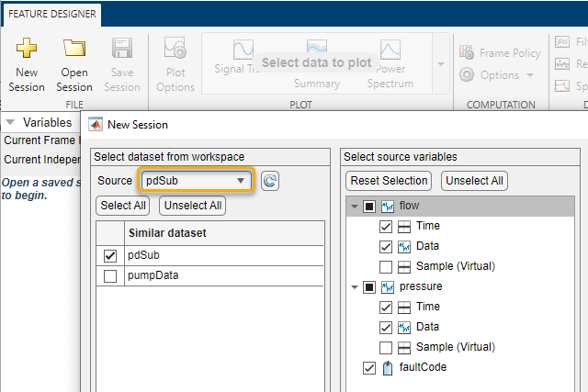Click the refresh workspace icon beside Source
588x392 pixels.
[x=269, y=181]
